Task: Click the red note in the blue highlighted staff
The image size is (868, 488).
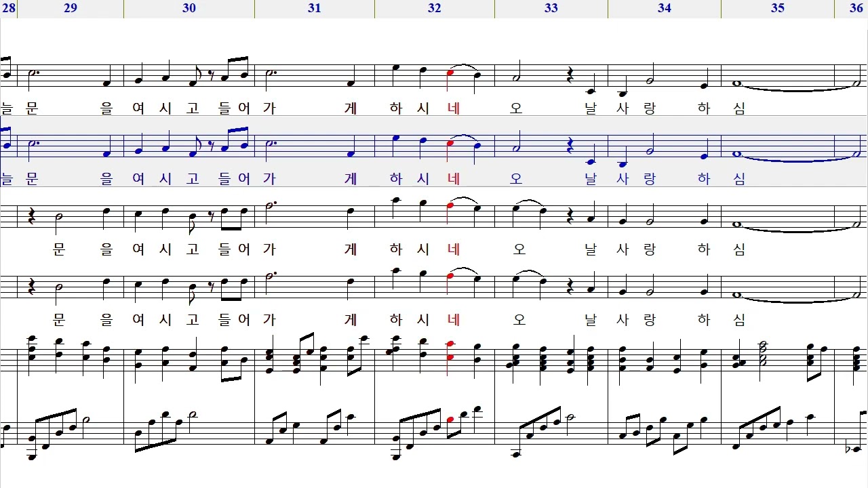Action: (449, 144)
